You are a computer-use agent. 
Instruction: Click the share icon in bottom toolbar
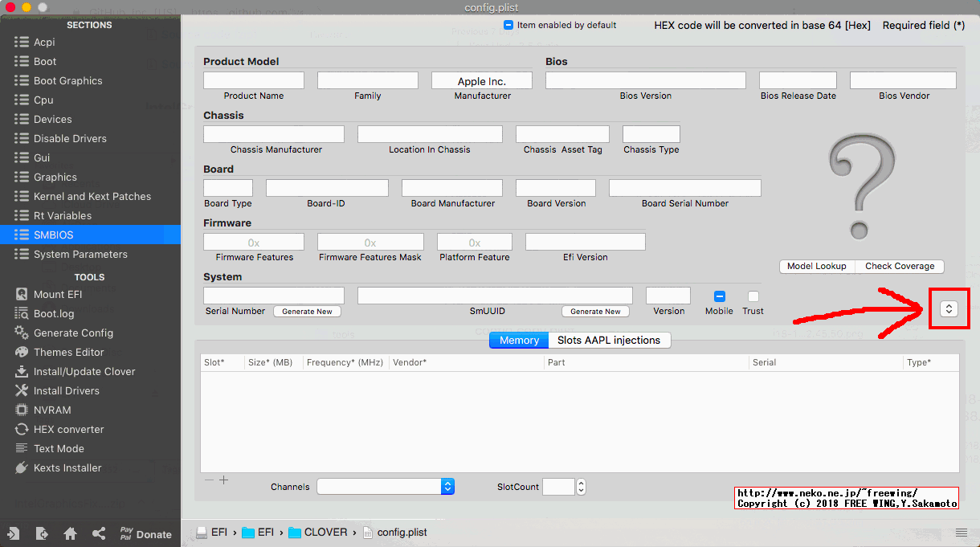pyautogui.click(x=99, y=534)
